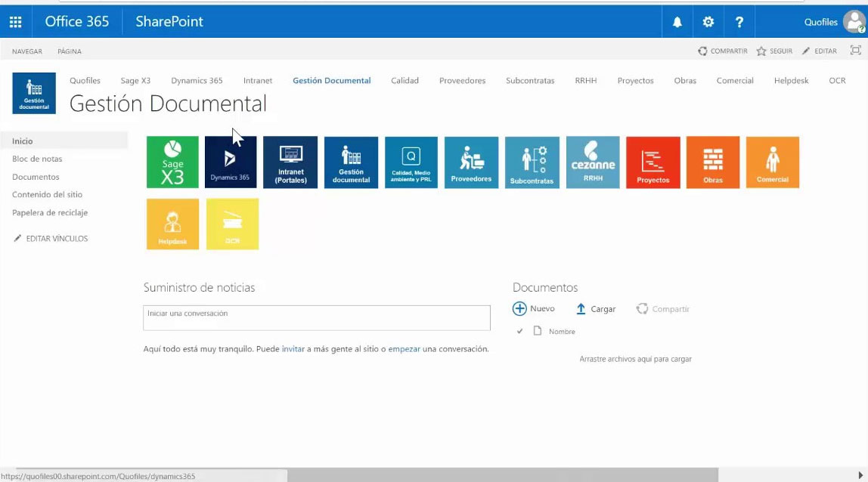Select Inicio in the left sidebar
This screenshot has width=868, height=482.
click(x=64, y=141)
